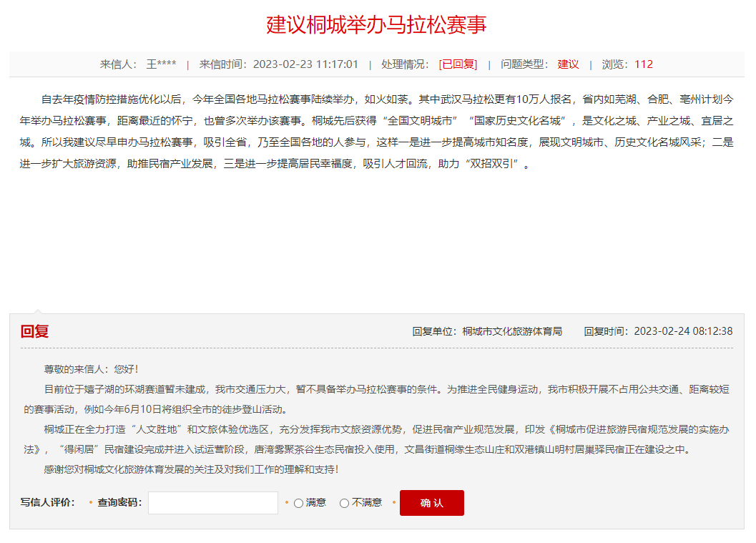756x543 pixels.
Task: Click the 来信时间 label
Action: pyautogui.click(x=224, y=64)
